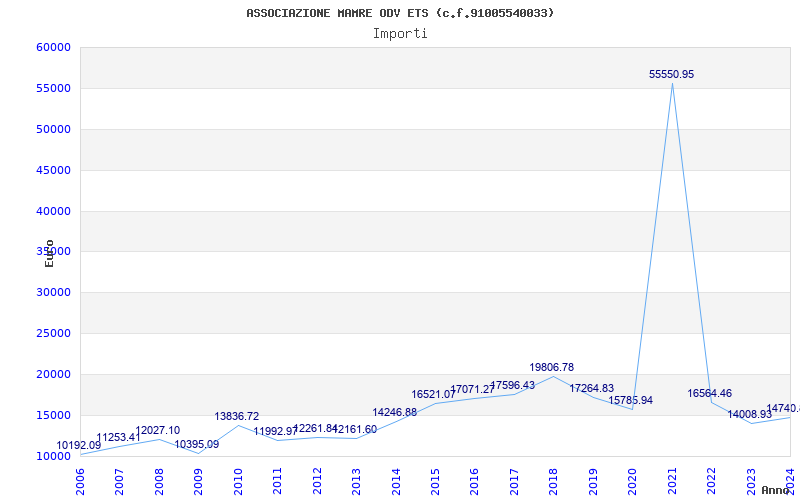
Task: Click the 2020 x-axis year label
Action: point(633,482)
